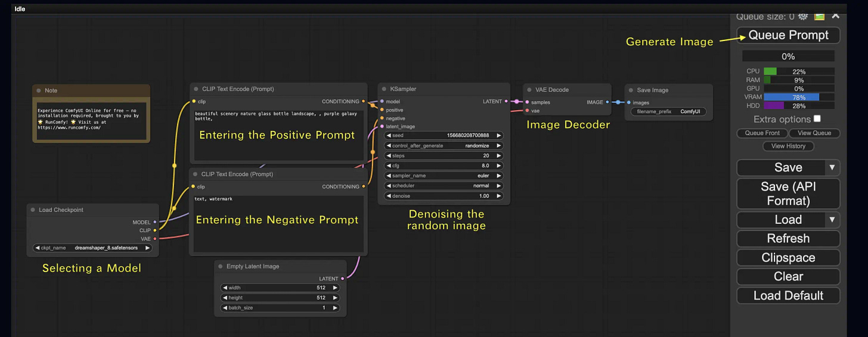Click the Queue Front button
The image size is (868, 337).
[x=762, y=133]
